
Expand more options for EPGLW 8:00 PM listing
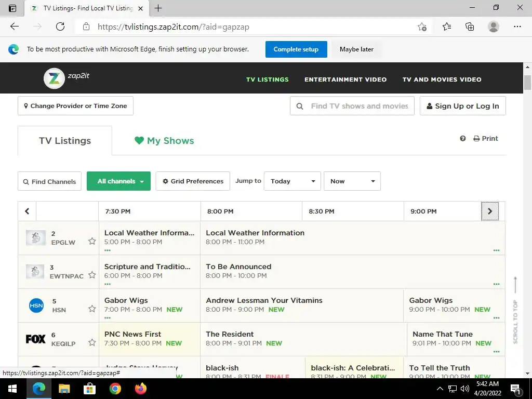pos(496,250)
